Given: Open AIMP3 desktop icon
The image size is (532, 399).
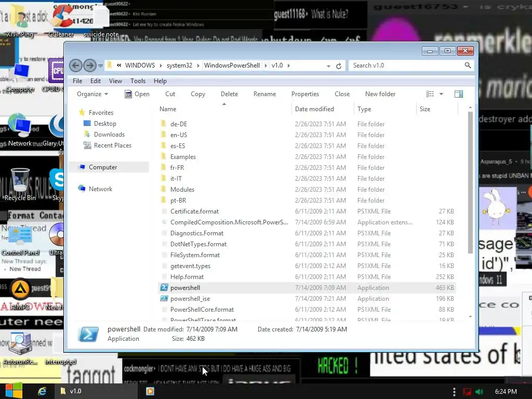Looking at the screenshot, I should point(20,295).
